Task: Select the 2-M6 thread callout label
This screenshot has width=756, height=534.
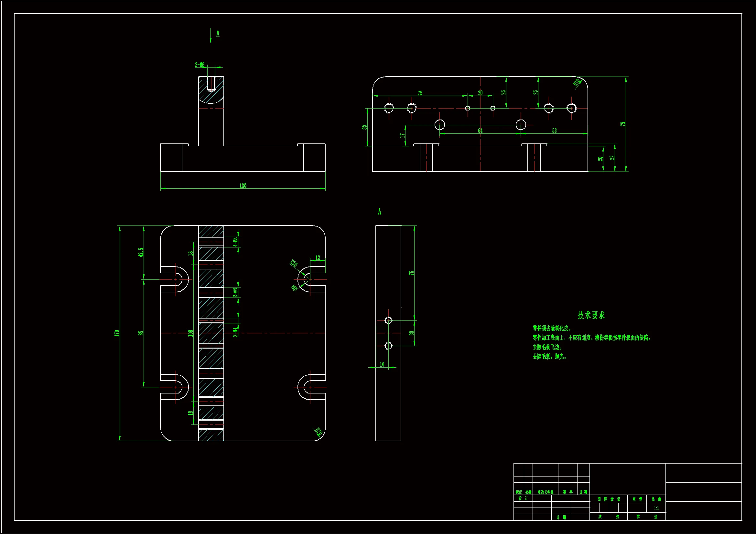Action: (x=200, y=65)
